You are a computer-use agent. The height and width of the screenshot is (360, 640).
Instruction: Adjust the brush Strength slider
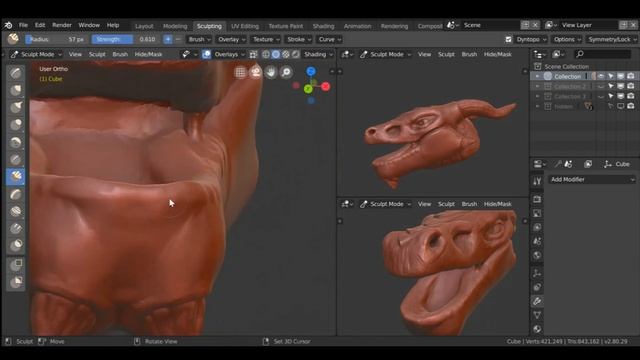coord(125,40)
